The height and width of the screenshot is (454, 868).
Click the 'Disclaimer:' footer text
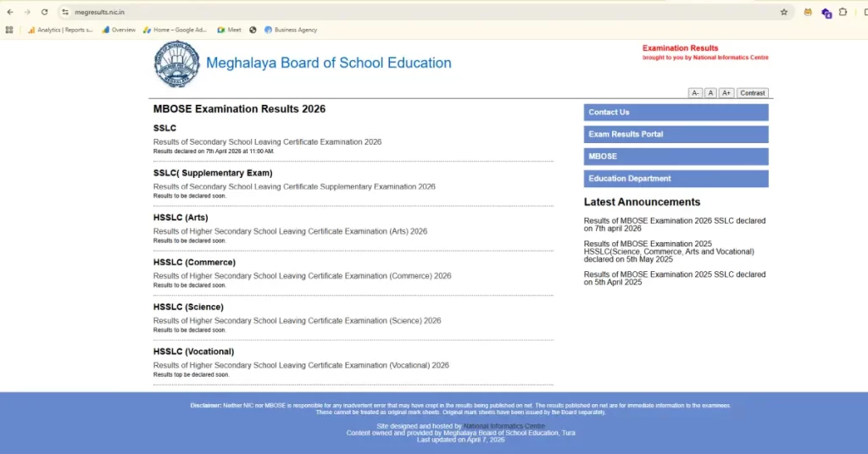point(206,406)
